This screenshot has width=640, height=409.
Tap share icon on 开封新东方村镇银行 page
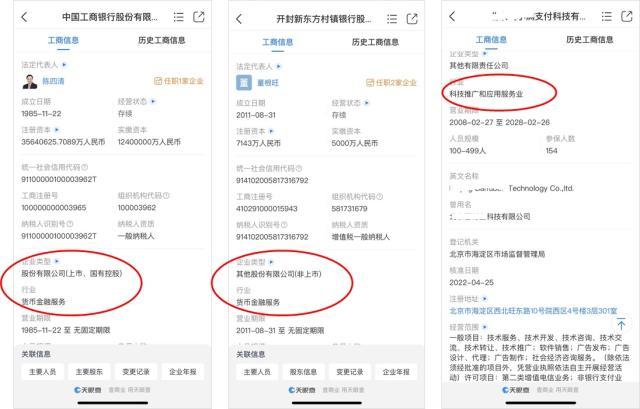(x=412, y=18)
